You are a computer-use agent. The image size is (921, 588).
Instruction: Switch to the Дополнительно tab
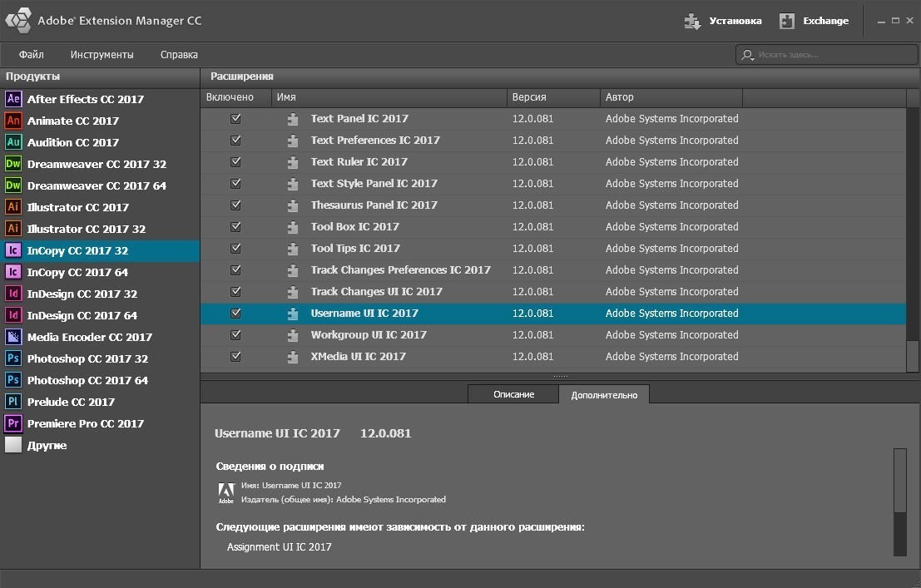click(x=604, y=395)
